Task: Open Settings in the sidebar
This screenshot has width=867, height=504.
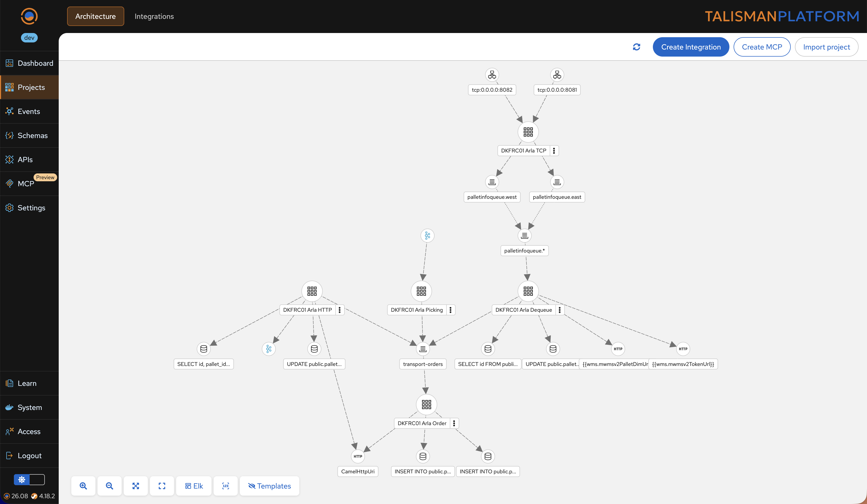Action: click(29, 208)
